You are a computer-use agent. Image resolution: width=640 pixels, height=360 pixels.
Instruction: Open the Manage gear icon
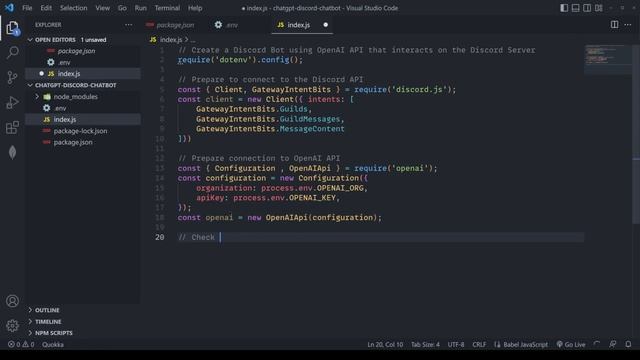[x=13, y=326]
